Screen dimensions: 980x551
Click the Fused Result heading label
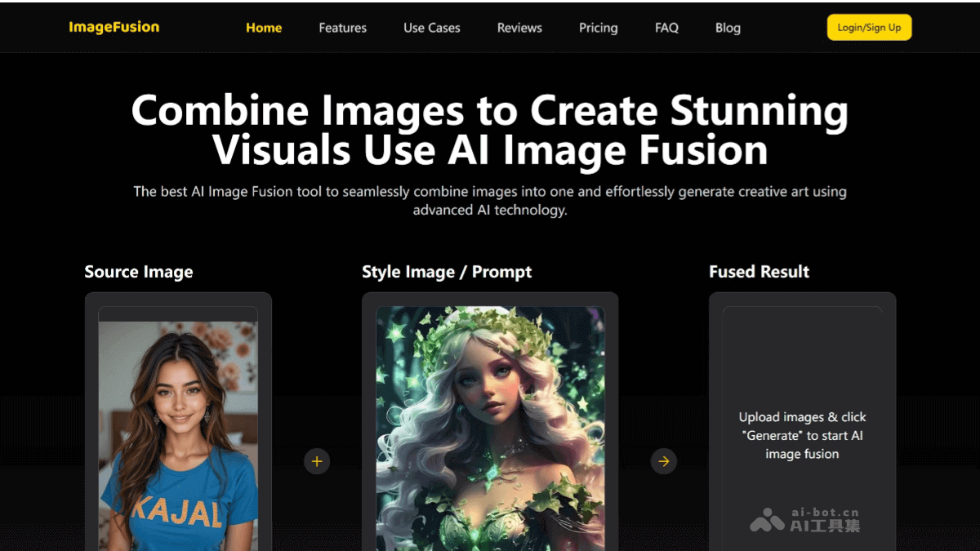click(759, 271)
